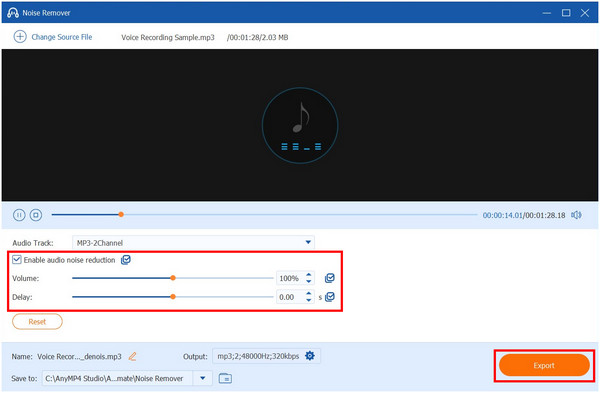Increase Volume with the up arrow
This screenshot has height=393, width=600.
coord(309,275)
